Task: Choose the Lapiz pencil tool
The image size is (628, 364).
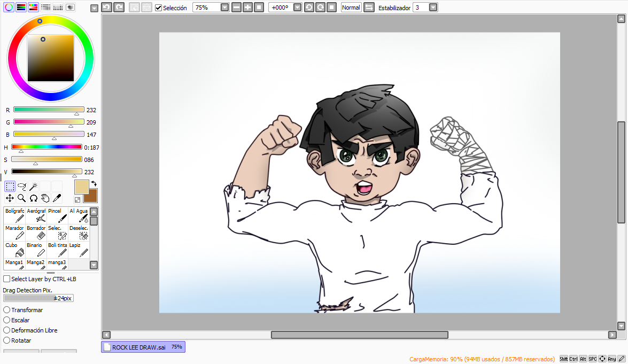Action: tap(79, 250)
